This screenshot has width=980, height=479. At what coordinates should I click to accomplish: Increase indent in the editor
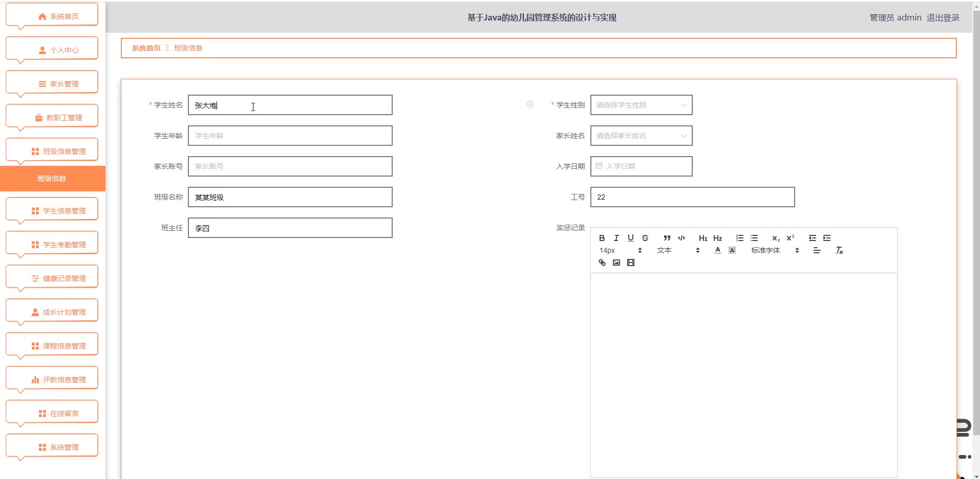click(x=827, y=238)
